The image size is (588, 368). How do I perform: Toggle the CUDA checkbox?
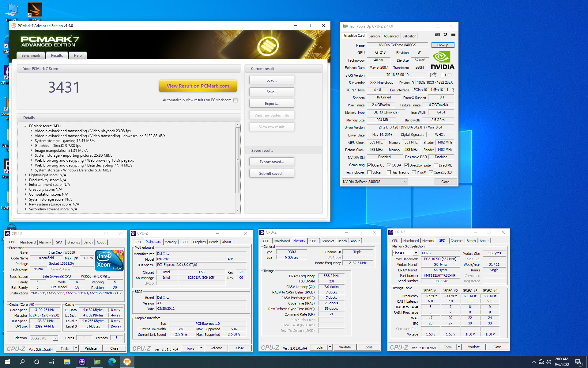point(389,165)
